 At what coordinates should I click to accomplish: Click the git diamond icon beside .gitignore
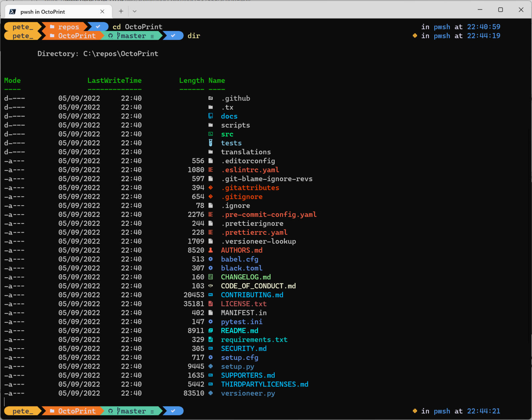(211, 197)
